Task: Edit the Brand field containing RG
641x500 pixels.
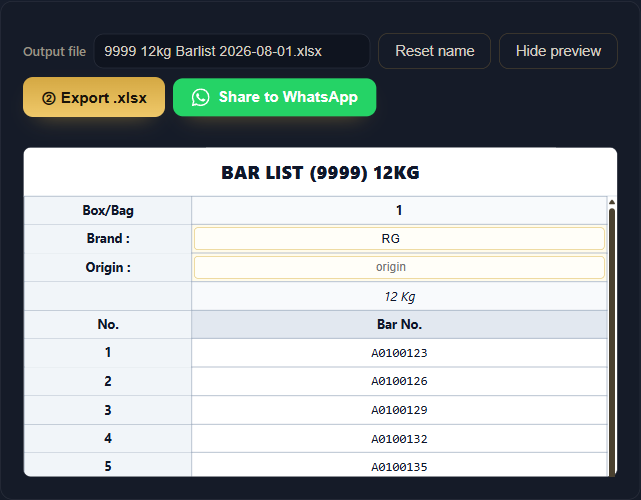Action: 399,238
